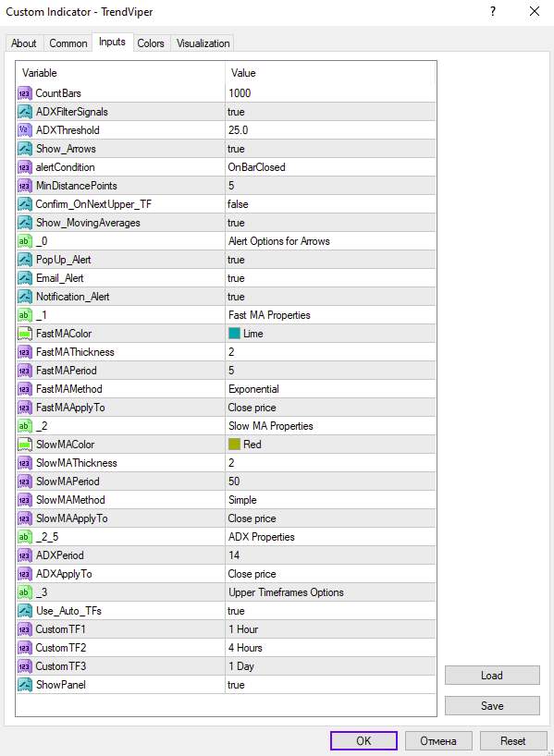Screen dimensions: 554x756
Task: Toggle the Confirm_OnNextUpper_TF false value
Action: click(x=330, y=204)
